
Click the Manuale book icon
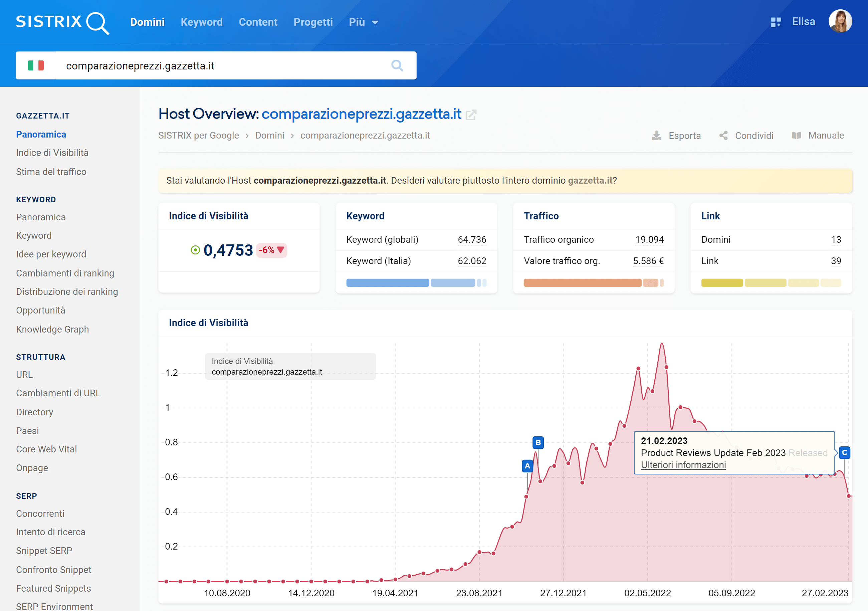[796, 136]
